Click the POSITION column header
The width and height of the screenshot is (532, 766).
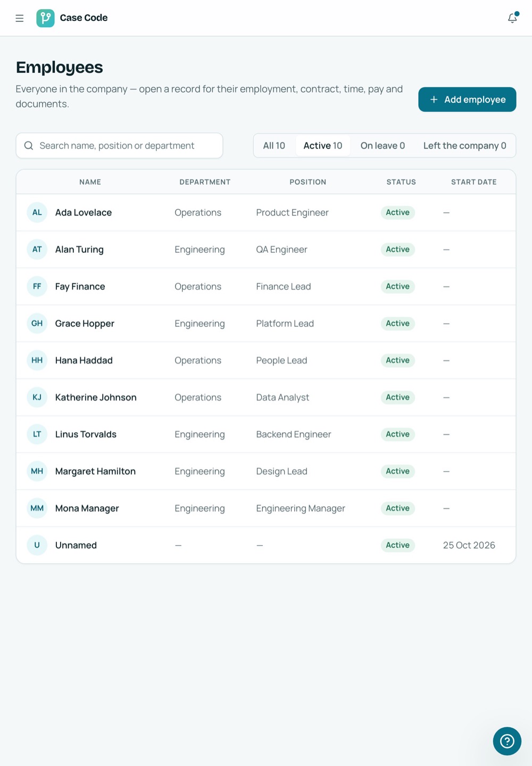[308, 182]
